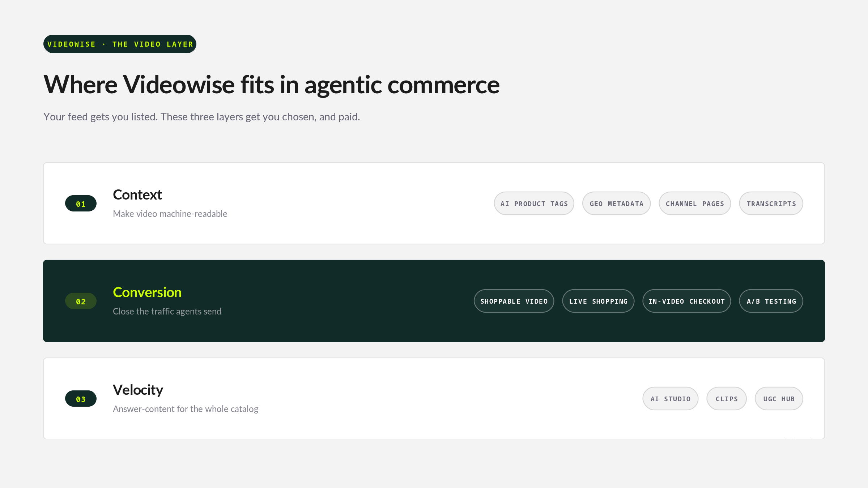Click 'Make video machine-readable' text
The width and height of the screenshot is (868, 488).
[x=170, y=214]
